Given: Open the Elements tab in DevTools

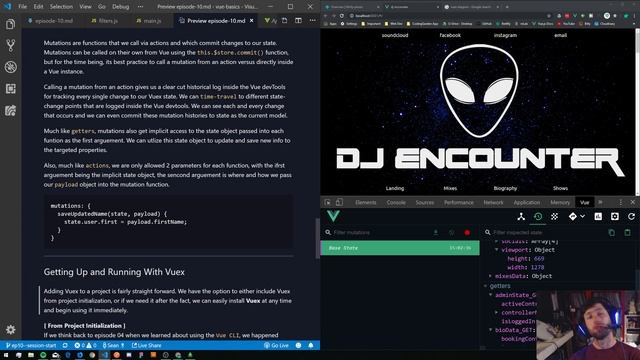Looking at the screenshot, I should coord(366,202).
